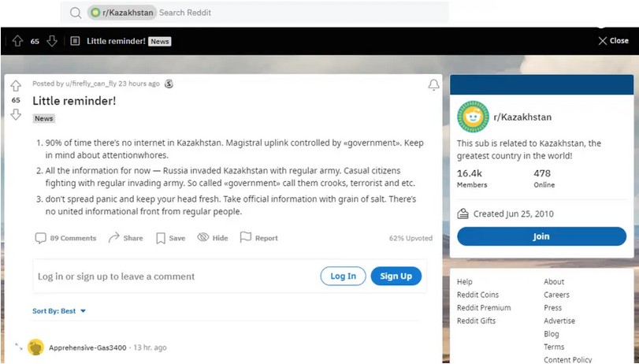Click the search magnifier icon

coord(76,13)
